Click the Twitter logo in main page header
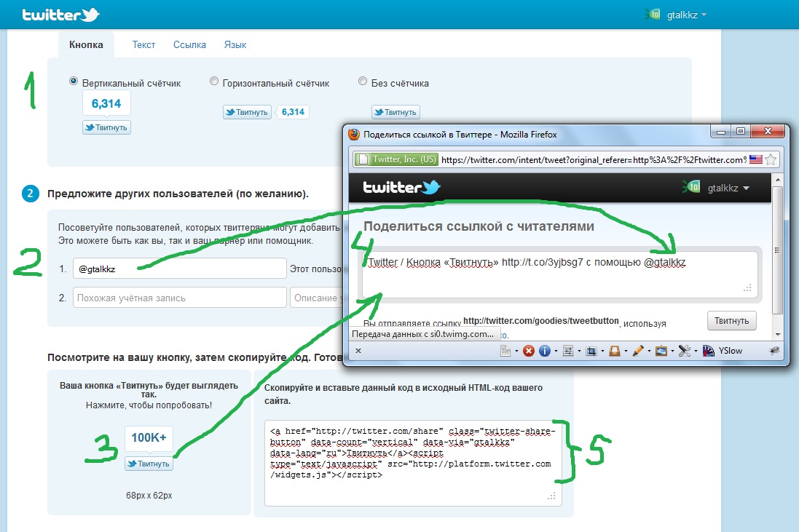Screen dimensions: 799x532 coord(60,15)
